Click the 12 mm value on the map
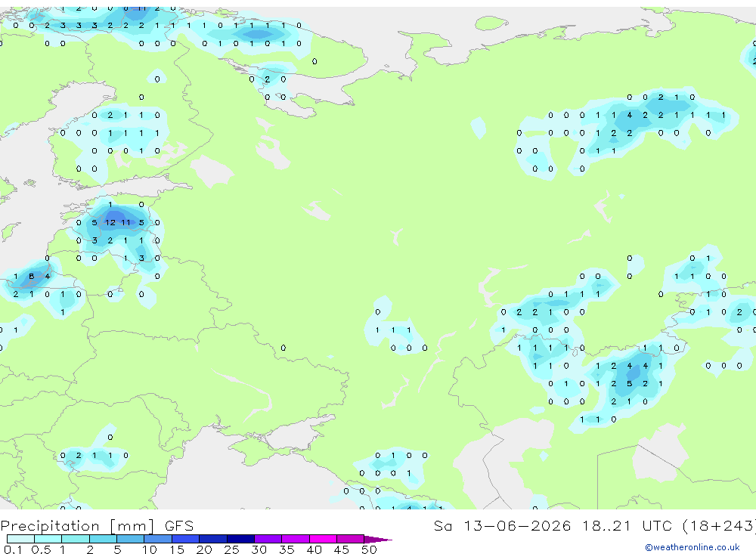Image resolution: width=756 pixels, height=554 pixels. (110, 222)
